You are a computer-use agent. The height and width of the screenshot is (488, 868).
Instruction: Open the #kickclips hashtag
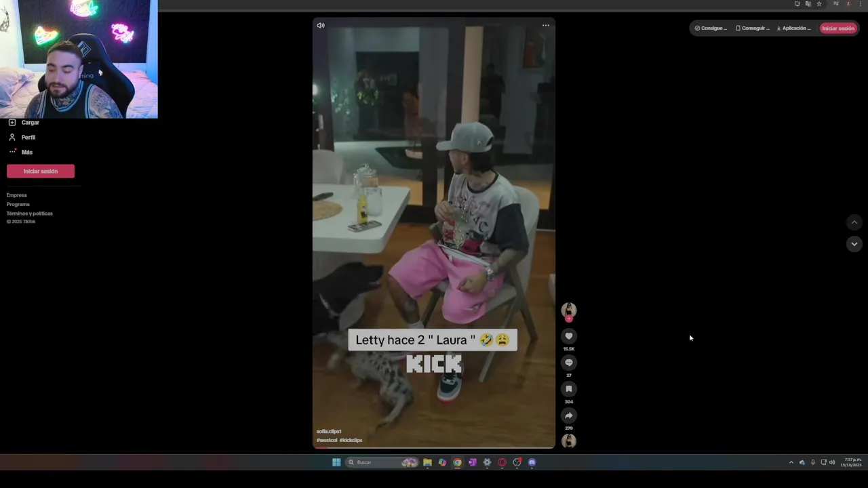(x=351, y=441)
